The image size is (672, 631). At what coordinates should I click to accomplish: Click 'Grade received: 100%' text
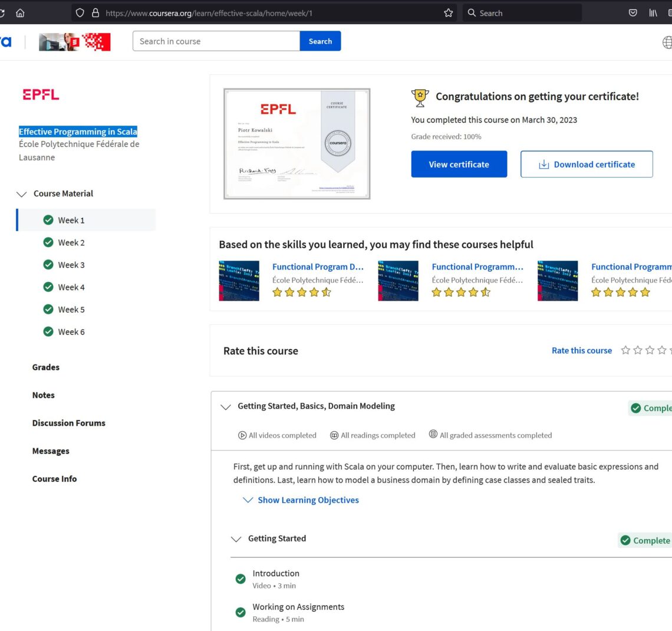[446, 136]
